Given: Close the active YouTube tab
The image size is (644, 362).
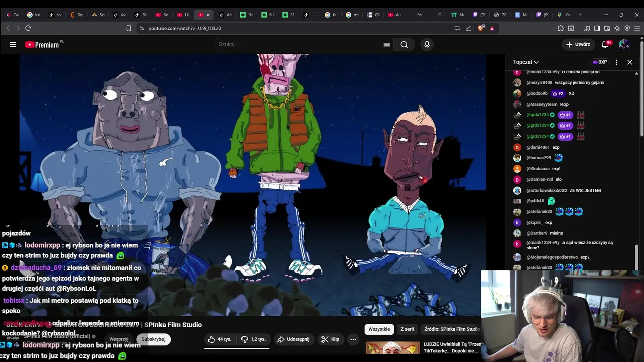Looking at the screenshot, I should [x=208, y=15].
